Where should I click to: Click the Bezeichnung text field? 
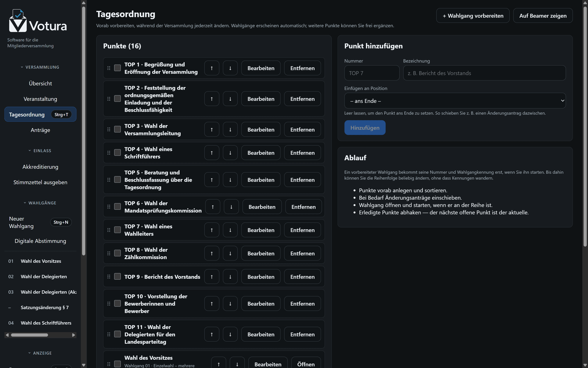pos(484,73)
